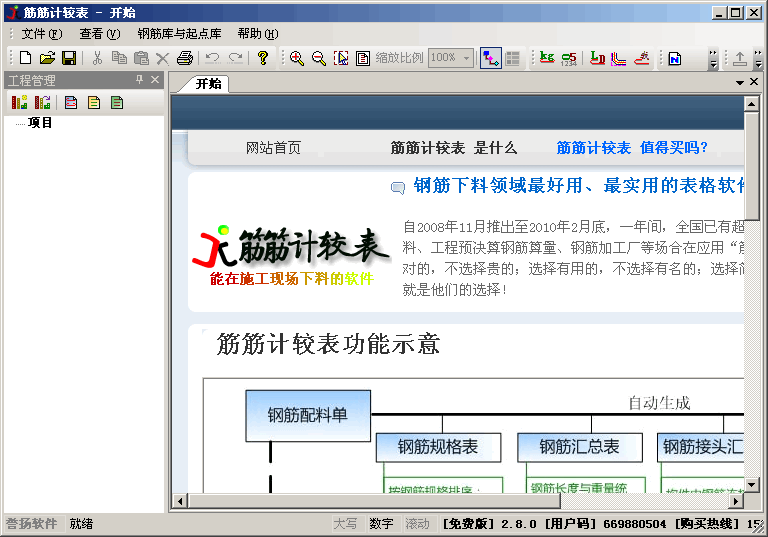768x537 pixels.
Task: Open the 帮助(H) menu
Action: tap(258, 34)
